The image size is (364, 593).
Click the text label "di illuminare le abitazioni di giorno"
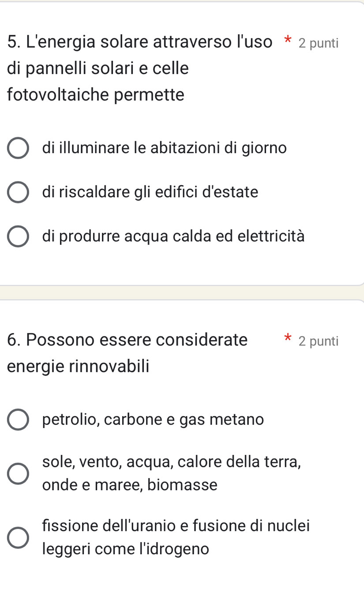tap(164, 148)
